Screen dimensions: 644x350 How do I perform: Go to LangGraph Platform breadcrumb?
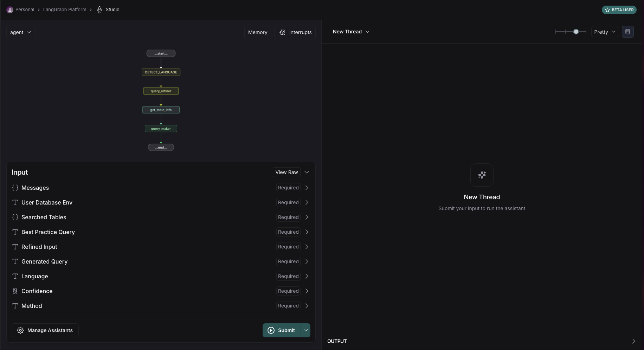pos(65,10)
